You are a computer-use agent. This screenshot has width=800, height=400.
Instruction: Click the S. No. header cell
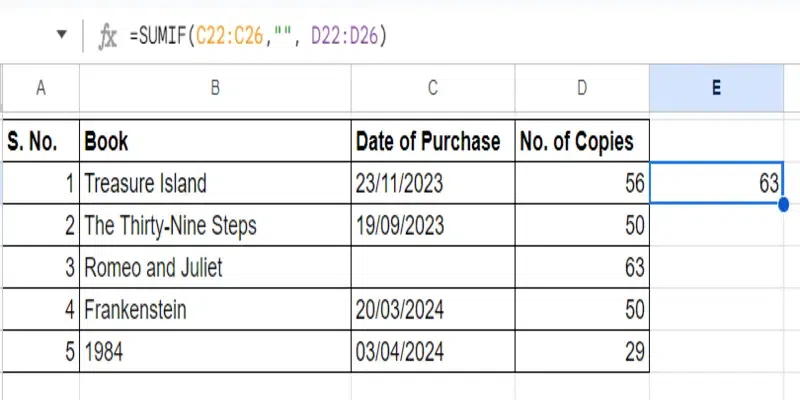pyautogui.click(x=40, y=141)
